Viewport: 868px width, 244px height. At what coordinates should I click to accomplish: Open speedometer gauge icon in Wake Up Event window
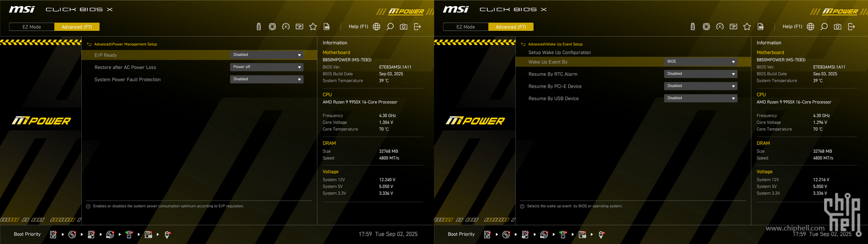(720, 27)
